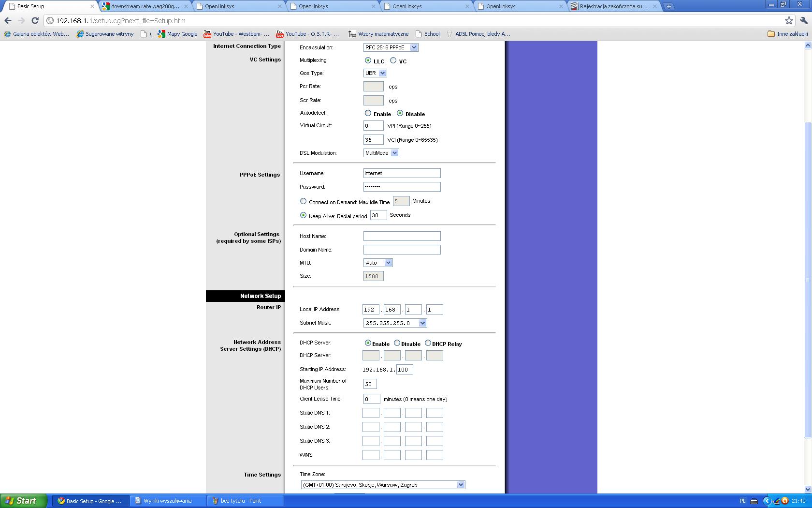Select Connect on Demand option

pos(304,201)
